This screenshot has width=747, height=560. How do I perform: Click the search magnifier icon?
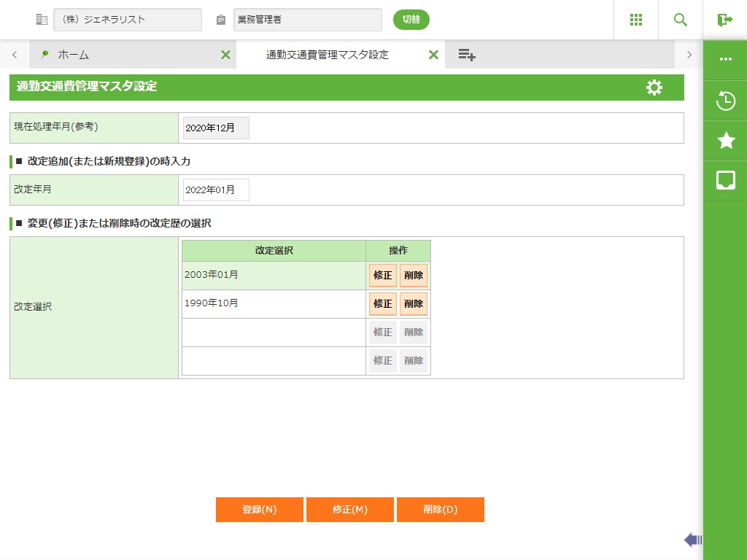pyautogui.click(x=680, y=20)
